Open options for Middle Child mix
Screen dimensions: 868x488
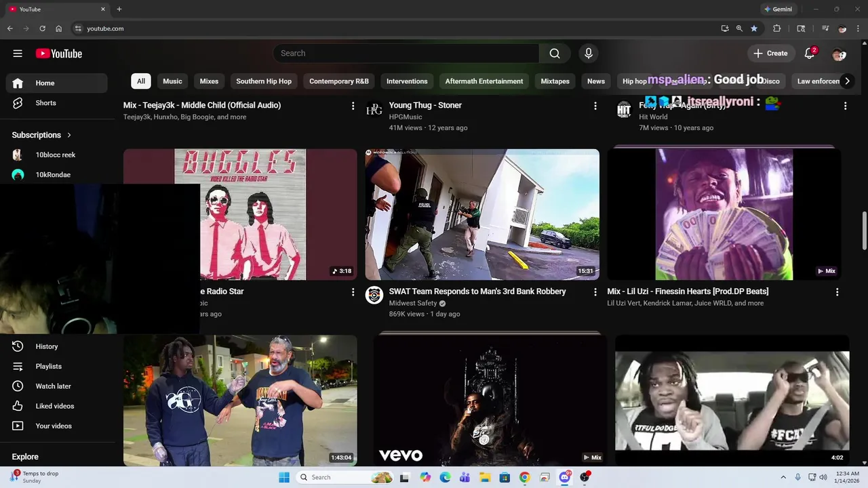pyautogui.click(x=353, y=106)
